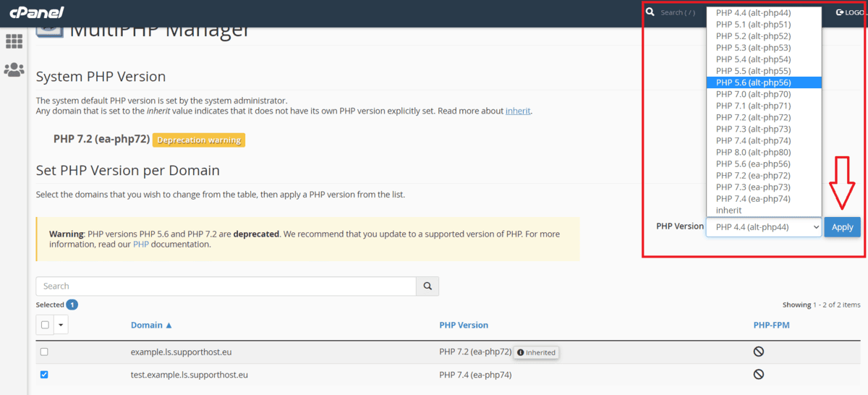Click test.example.ls.supporthost.eu domain cell
Image resolution: width=868 pixels, height=395 pixels.
pos(190,375)
